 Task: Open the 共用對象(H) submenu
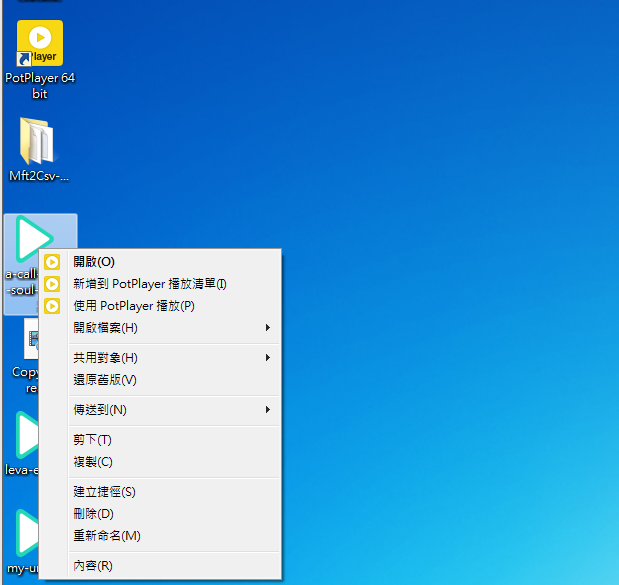click(x=160, y=358)
